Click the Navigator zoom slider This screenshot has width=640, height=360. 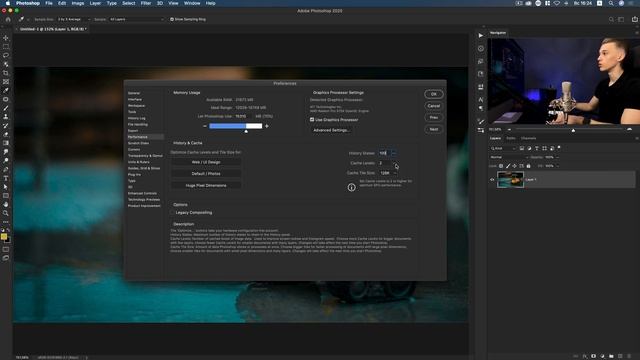[x=569, y=129]
